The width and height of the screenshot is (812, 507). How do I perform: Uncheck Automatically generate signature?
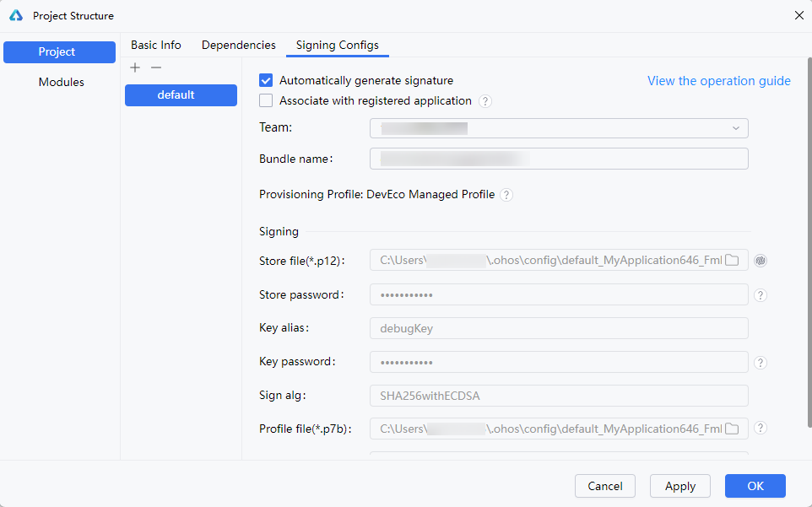click(x=266, y=81)
